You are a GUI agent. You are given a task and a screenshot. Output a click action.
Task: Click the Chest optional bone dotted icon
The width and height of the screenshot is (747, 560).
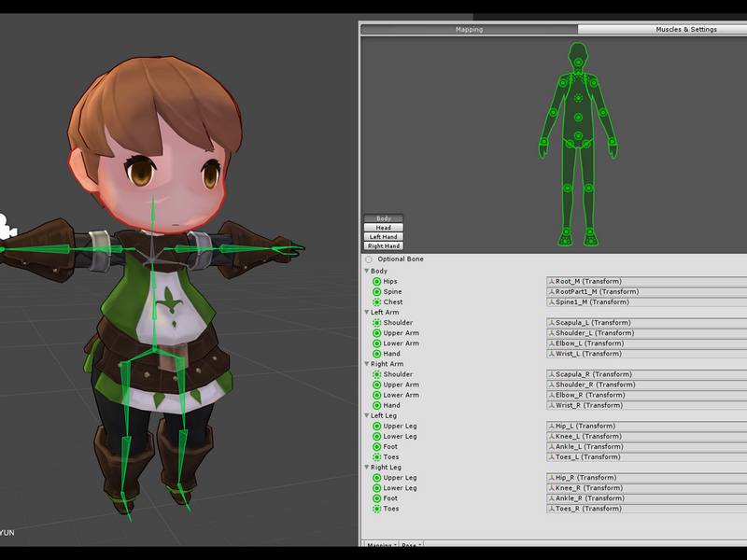377,301
